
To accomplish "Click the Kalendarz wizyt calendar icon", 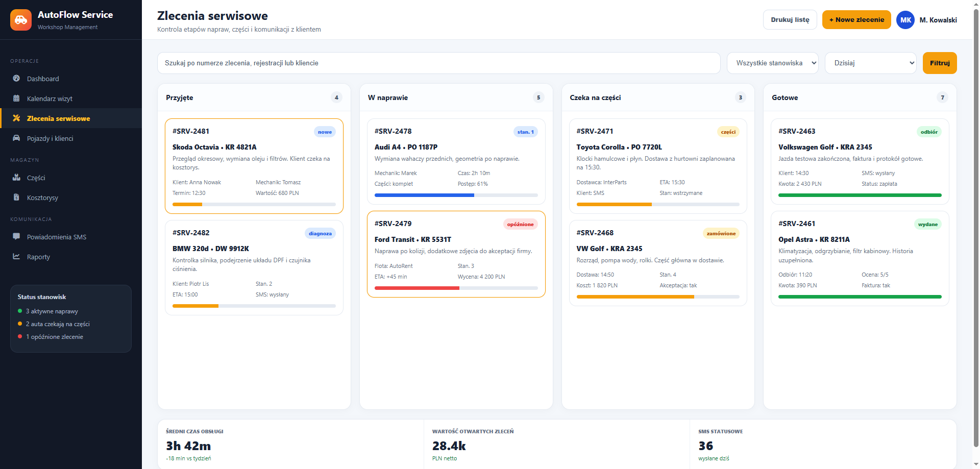I will pos(16,98).
